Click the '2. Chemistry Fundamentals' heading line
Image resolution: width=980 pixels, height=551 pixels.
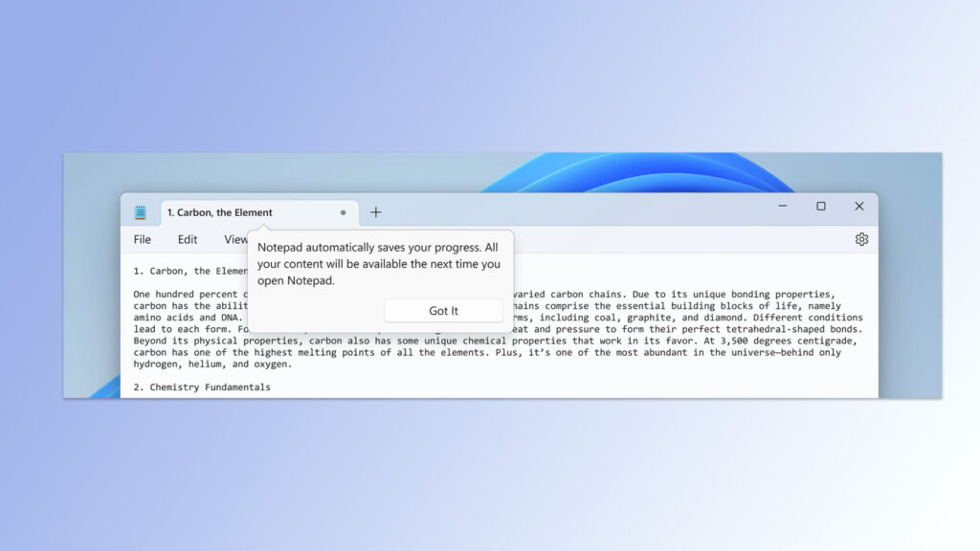click(202, 387)
